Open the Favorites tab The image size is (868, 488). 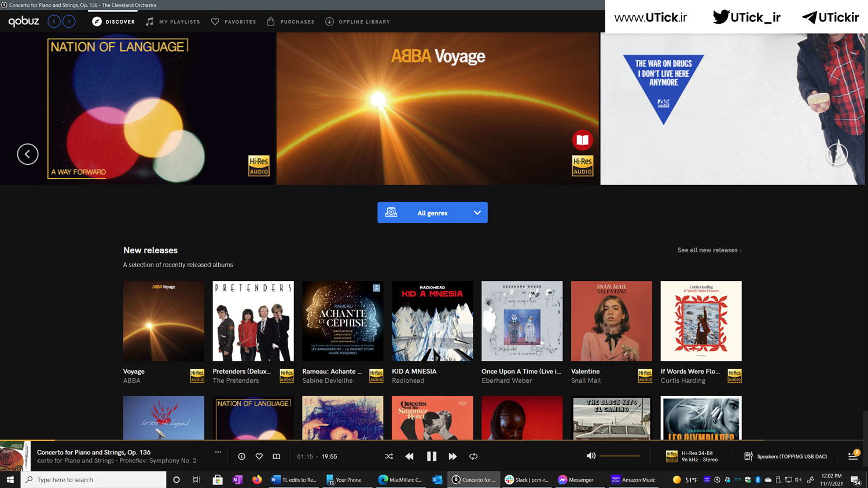tap(233, 21)
